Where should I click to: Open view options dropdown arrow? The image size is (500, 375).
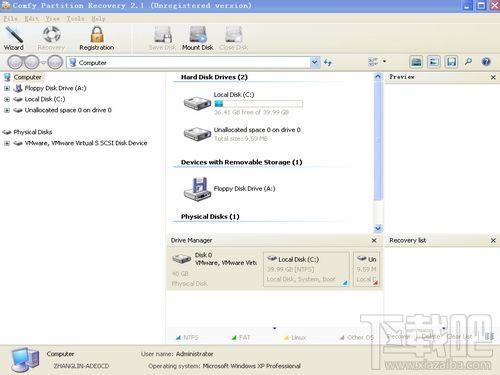pos(384,61)
